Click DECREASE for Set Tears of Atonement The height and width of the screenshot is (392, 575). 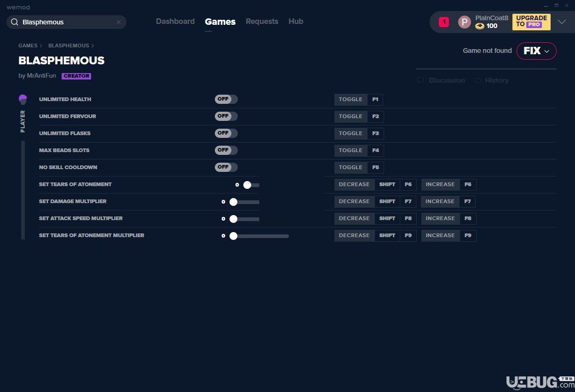[x=354, y=184]
